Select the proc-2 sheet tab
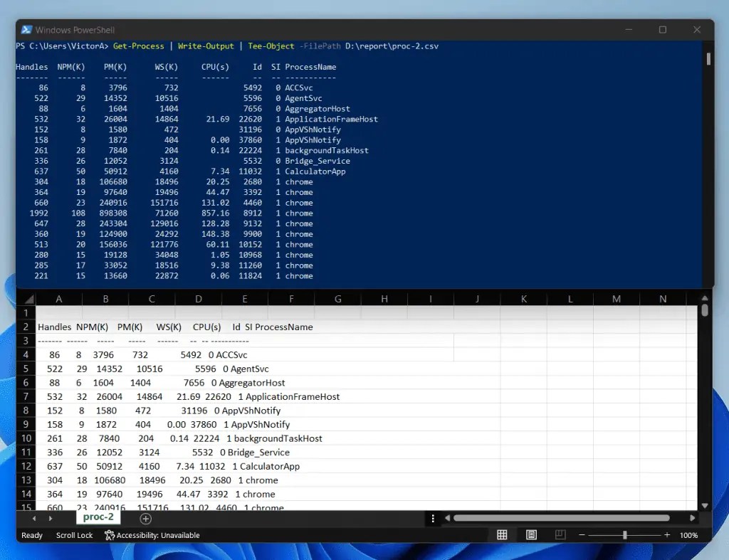Viewport: 729px width, 560px height. coord(98,517)
